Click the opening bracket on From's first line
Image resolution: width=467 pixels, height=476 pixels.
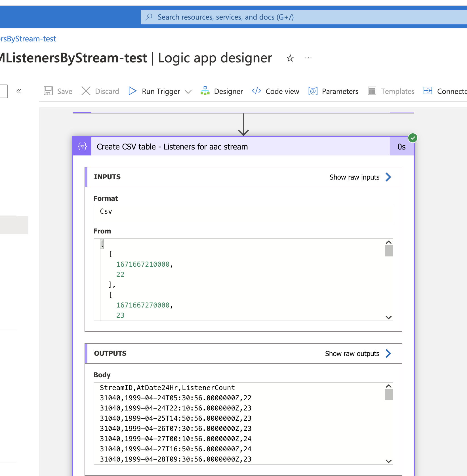point(102,244)
